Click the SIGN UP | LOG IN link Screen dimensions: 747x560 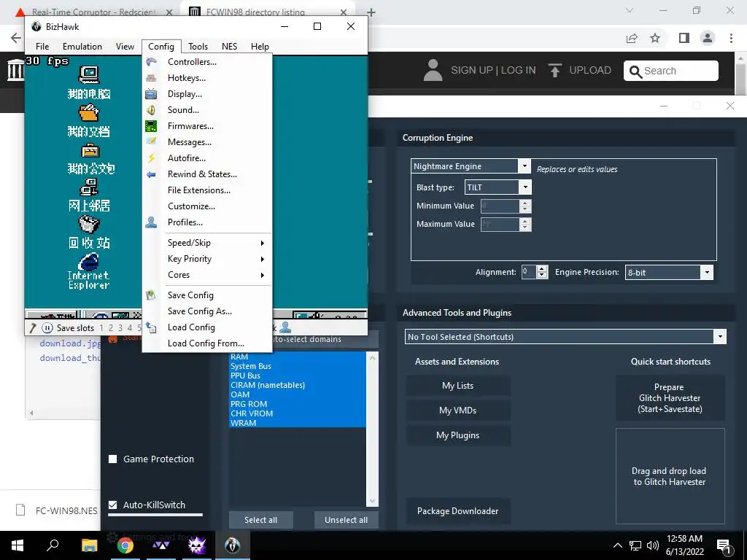(x=493, y=71)
